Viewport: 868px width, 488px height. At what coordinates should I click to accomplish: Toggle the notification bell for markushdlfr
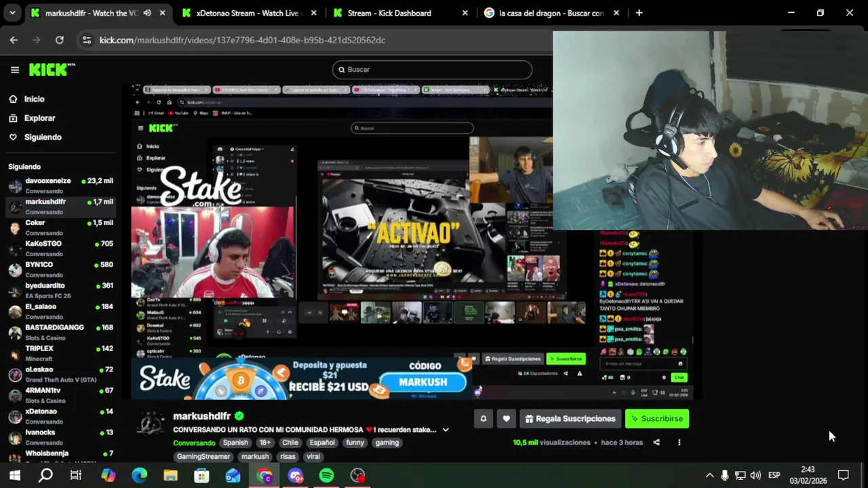[x=484, y=419]
